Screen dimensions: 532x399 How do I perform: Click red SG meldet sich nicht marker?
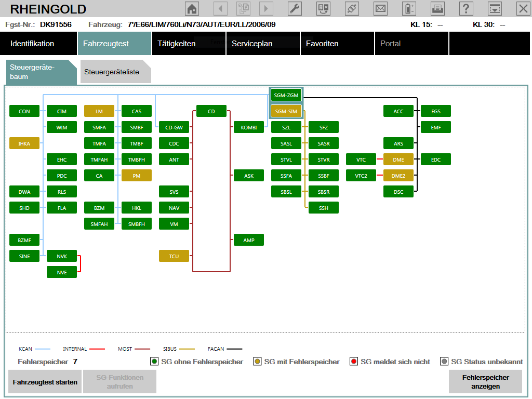[353, 362]
